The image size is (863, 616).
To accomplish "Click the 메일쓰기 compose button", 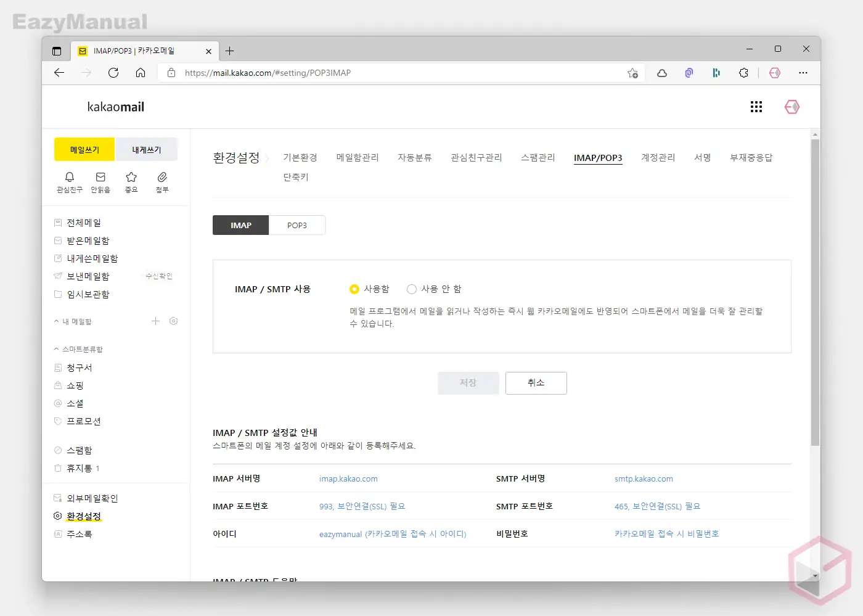I will [x=84, y=150].
